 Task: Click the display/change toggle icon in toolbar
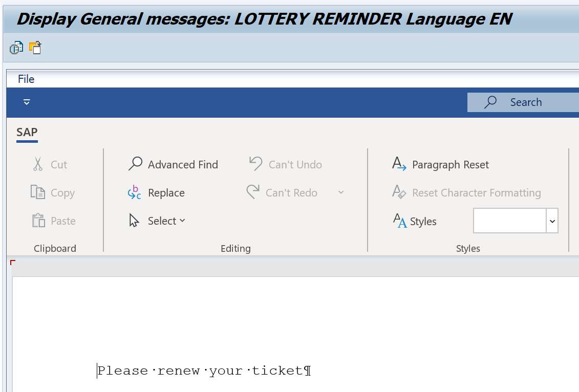[16, 48]
